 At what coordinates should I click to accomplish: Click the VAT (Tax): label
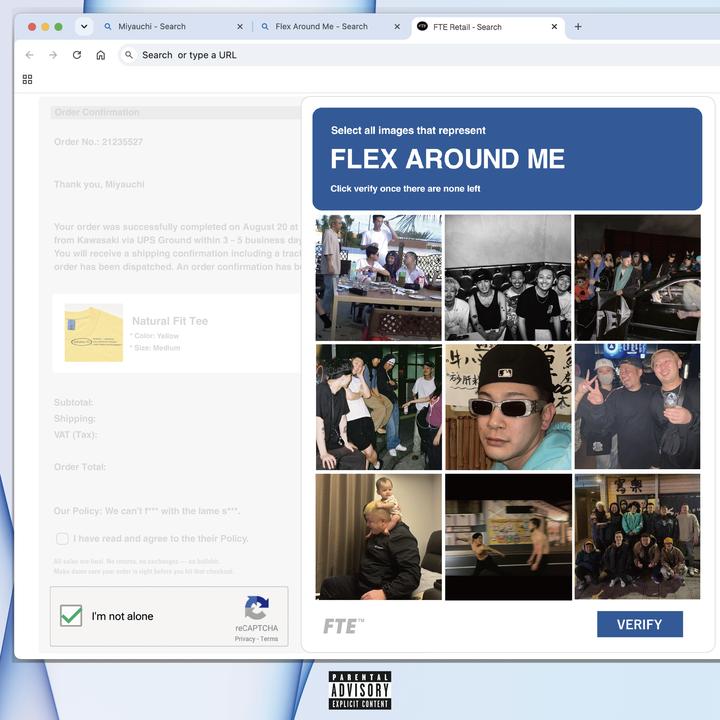(x=76, y=434)
